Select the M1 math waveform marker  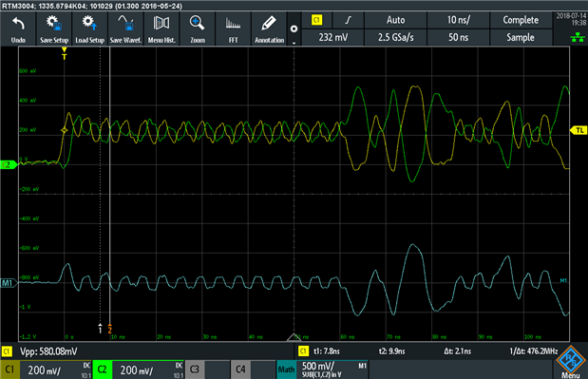click(x=9, y=283)
